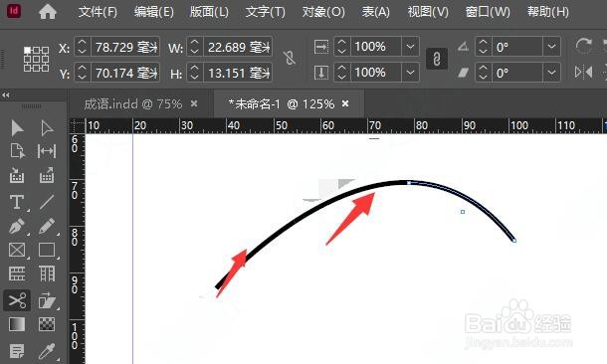607x364 pixels.
Task: Open the scale Y percentage dropdown
Action: point(410,73)
